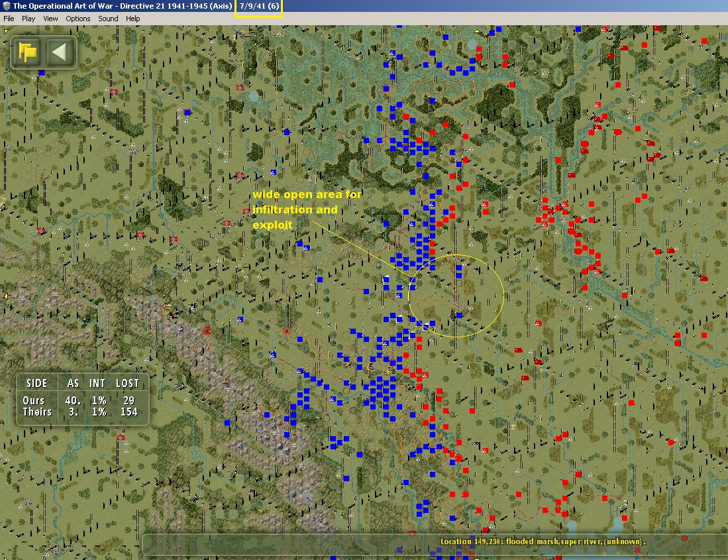Viewport: 728px width, 560px height.
Task: Click the '1%' INT value in the Ours row
Action: pos(99,400)
